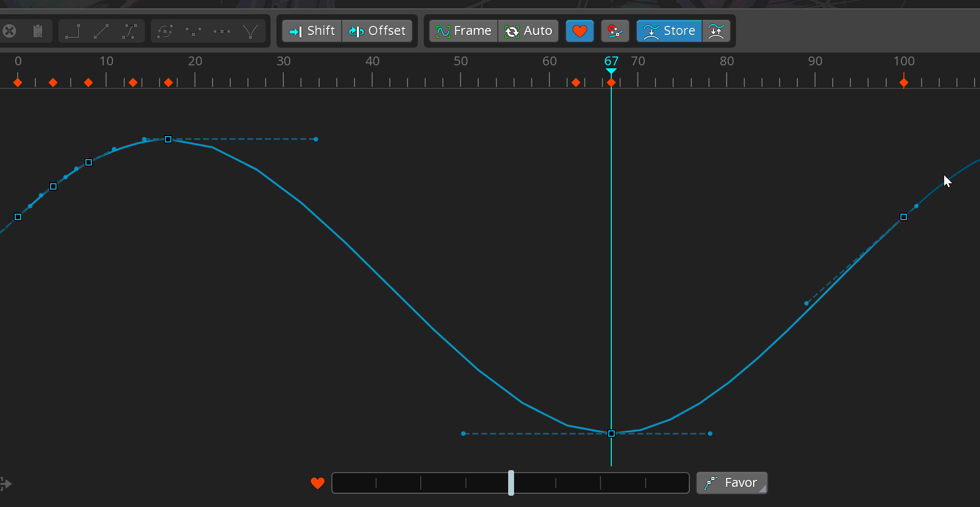Click the right tangent handle of the frame 67 key
The image size is (980, 507).
(x=710, y=433)
